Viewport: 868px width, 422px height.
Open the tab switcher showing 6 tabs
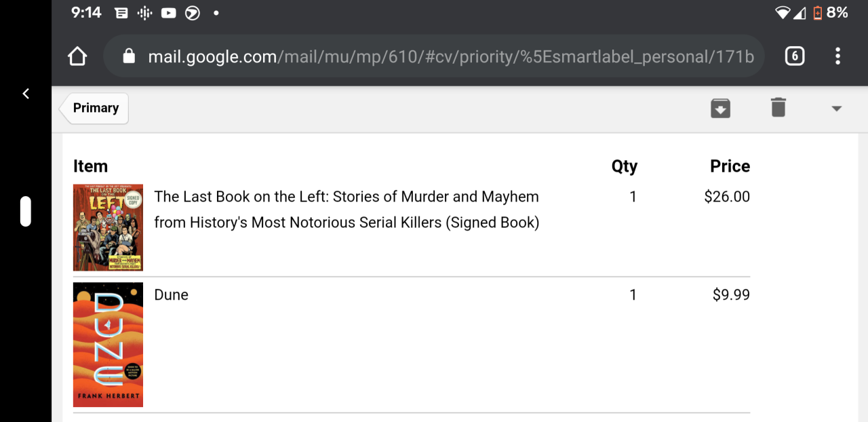pos(794,56)
